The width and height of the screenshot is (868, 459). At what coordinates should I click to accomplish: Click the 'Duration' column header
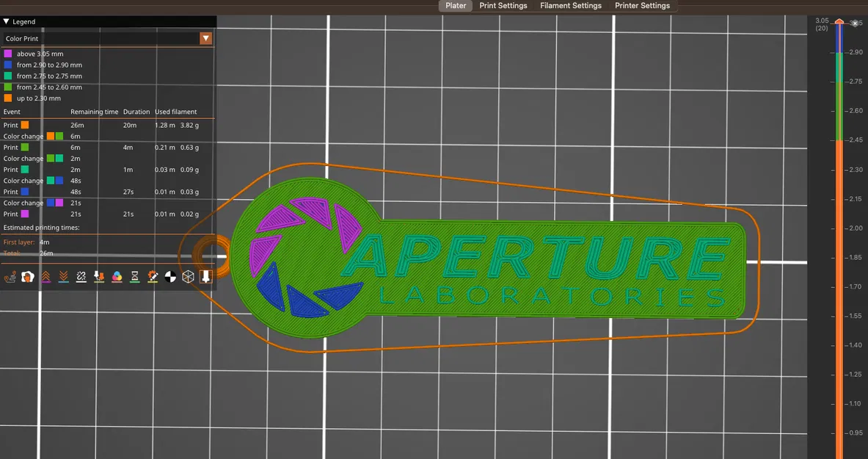(x=136, y=112)
